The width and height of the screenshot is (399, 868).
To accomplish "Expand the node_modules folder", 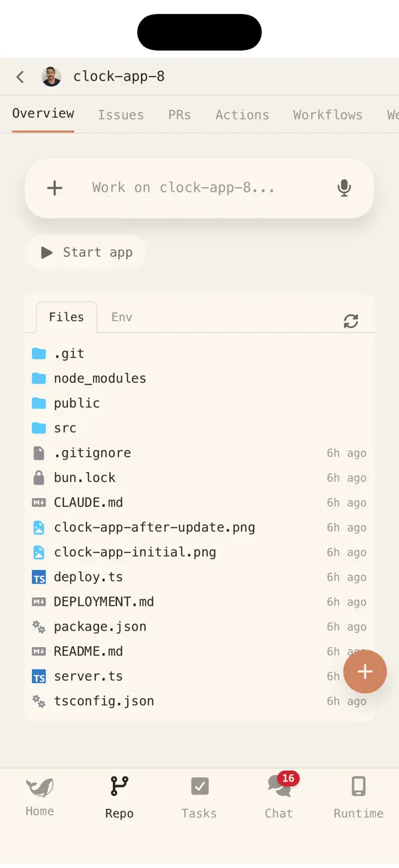I will pyautogui.click(x=100, y=378).
